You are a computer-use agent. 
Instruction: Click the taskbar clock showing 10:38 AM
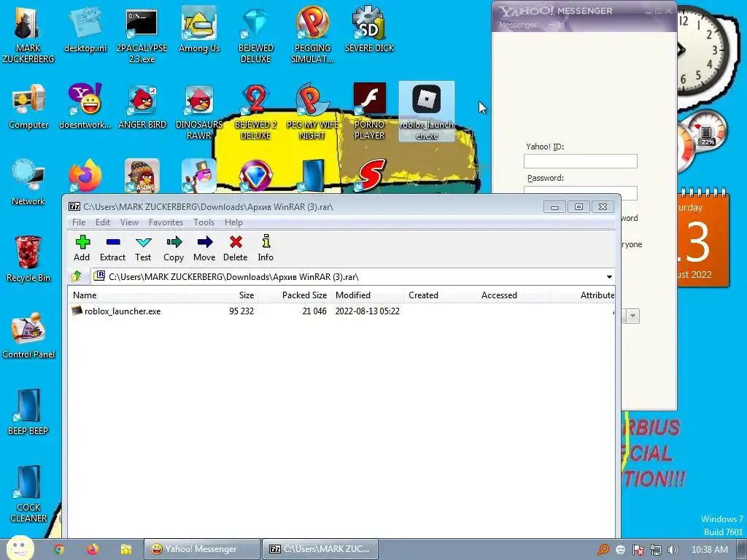(x=709, y=549)
